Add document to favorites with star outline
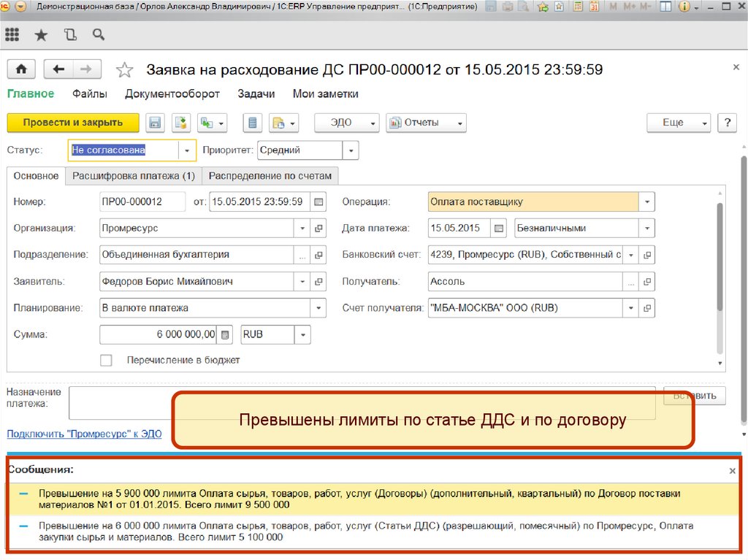748x560 pixels. tap(124, 70)
